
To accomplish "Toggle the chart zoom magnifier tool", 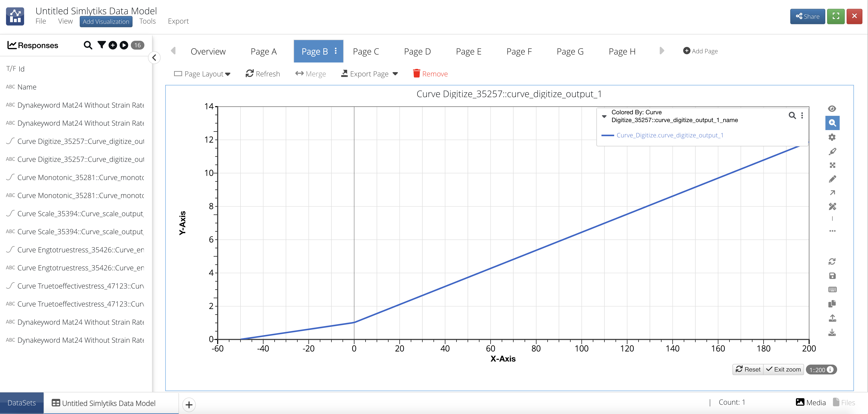I will [832, 123].
